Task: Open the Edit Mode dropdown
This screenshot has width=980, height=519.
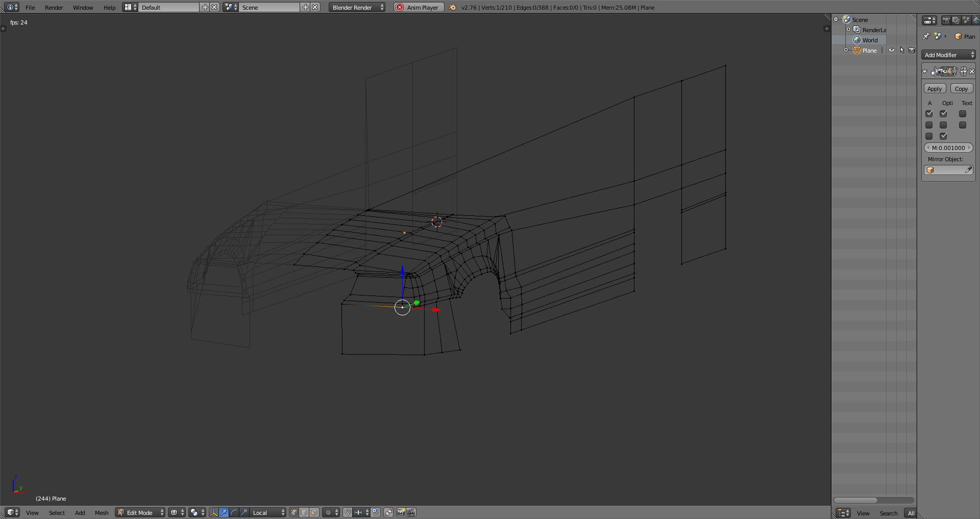Action: (x=140, y=512)
